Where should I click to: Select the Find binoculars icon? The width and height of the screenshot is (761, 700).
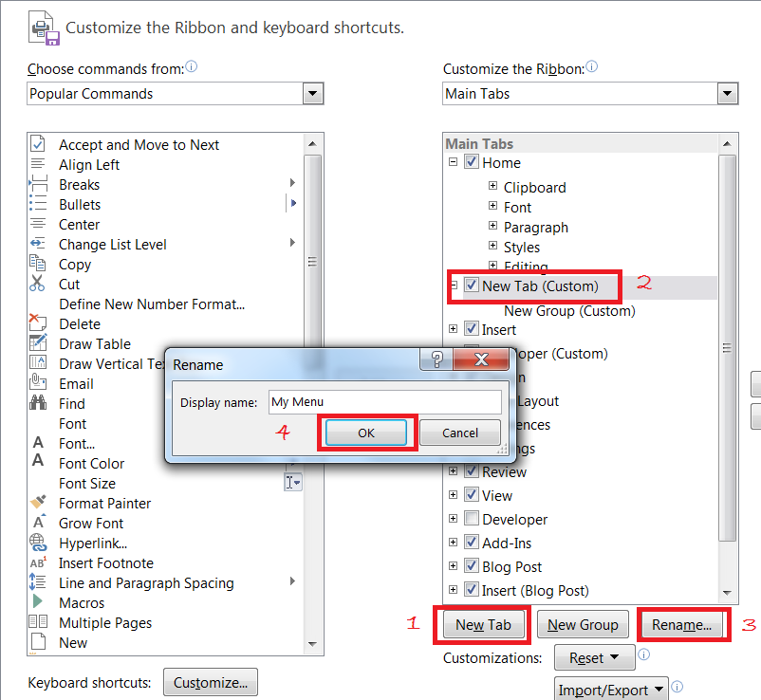(x=38, y=403)
